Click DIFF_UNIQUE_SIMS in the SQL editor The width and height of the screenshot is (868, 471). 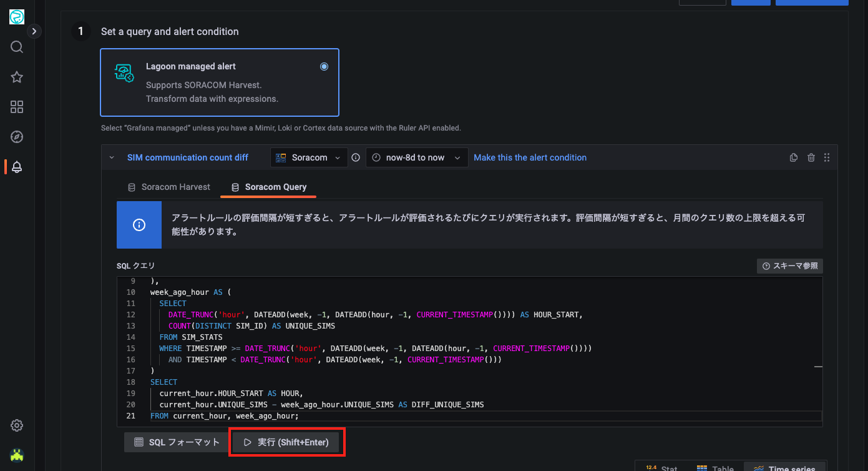(x=447, y=405)
